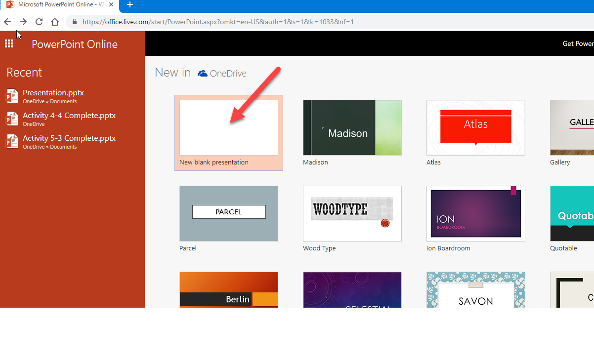Click the 'Quotable' caption text

tap(563, 248)
